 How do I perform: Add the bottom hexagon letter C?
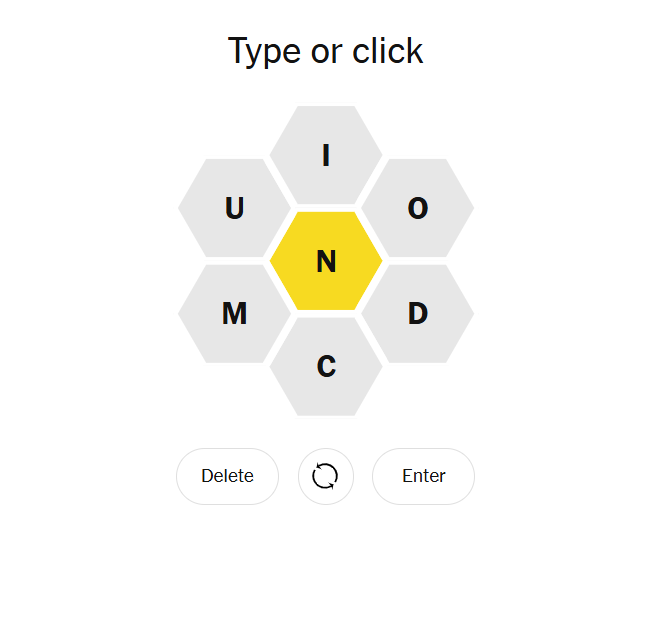[x=326, y=367]
